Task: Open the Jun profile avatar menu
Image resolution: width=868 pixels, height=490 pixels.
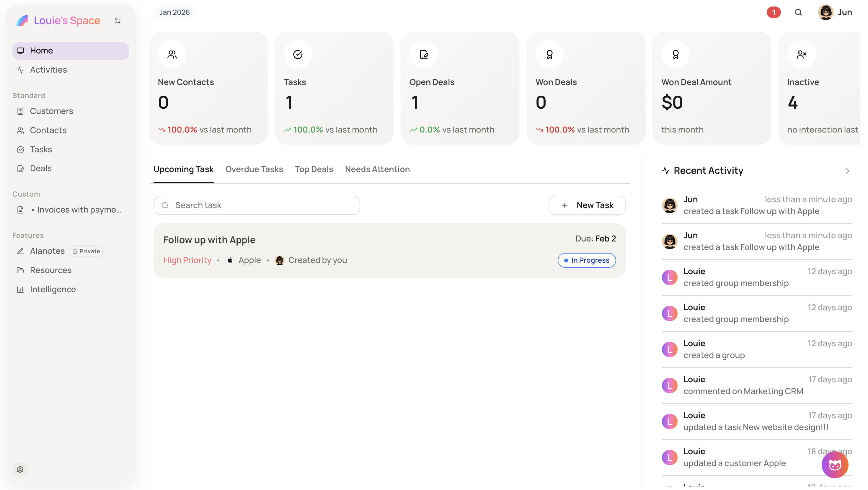Action: coord(825,12)
